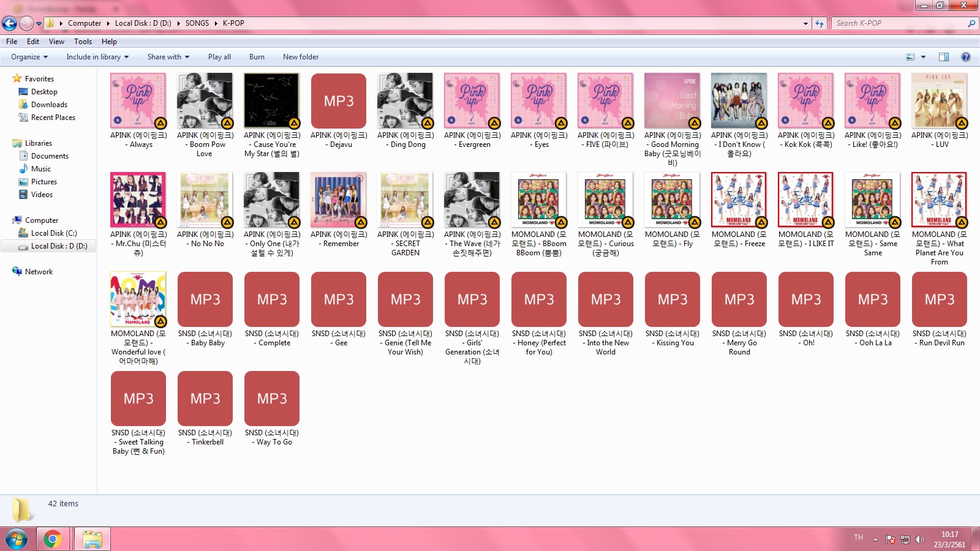980x551 pixels.
Task: Open the Action Center flag icon
Action: 891,539
